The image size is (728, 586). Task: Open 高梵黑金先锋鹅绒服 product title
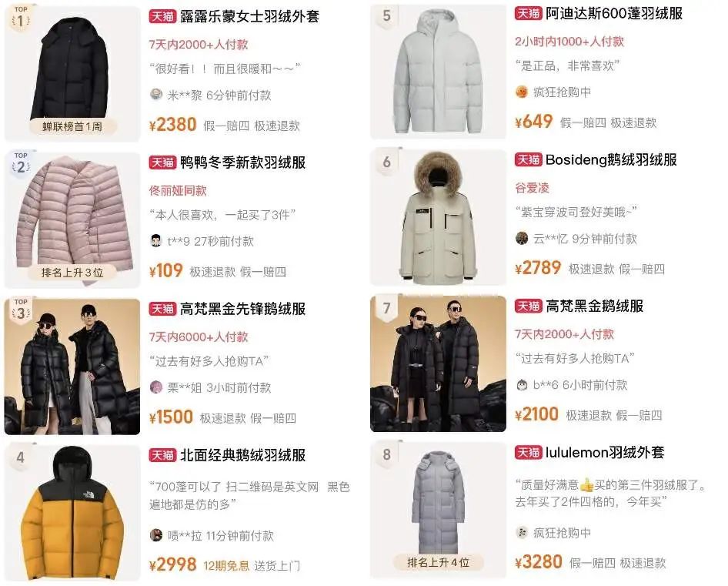pyautogui.click(x=243, y=309)
